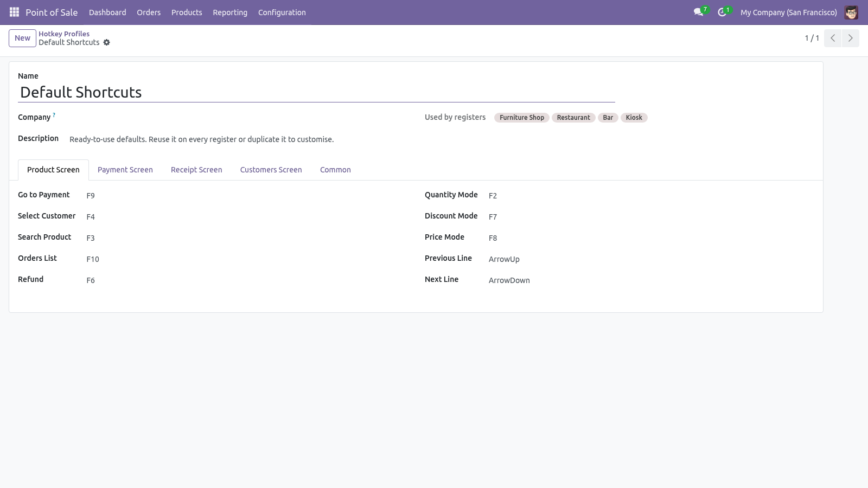868x488 pixels.
Task: Edit the Orders List hotkey F10
Action: [247, 259]
